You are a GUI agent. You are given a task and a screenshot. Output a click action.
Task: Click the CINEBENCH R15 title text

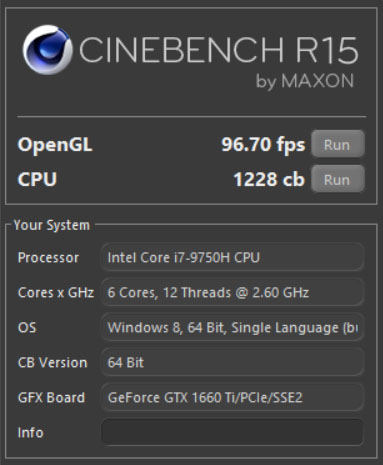[219, 50]
